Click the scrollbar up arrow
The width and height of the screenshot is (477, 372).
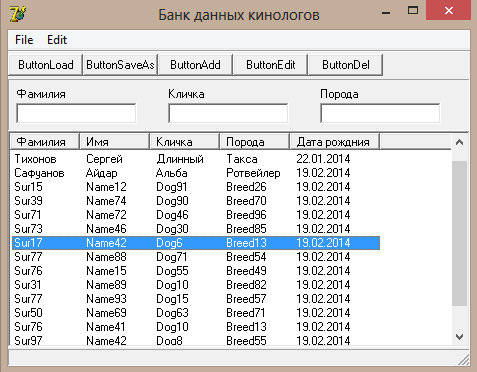click(459, 143)
